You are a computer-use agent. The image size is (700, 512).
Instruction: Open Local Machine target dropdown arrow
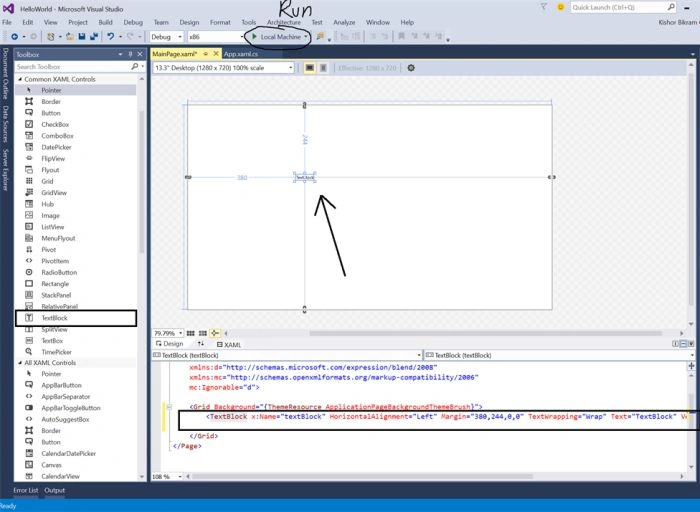tap(306, 37)
